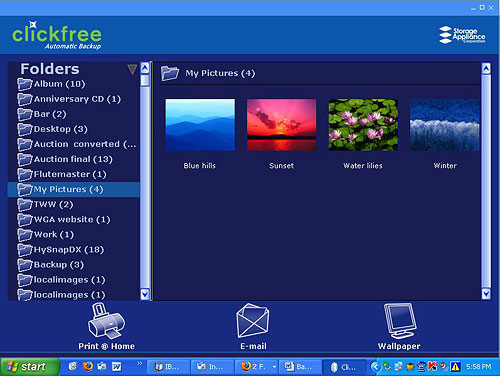Screen dimensions: 500x376
Task: Click the Auction final (13) label
Action: pyautogui.click(x=73, y=159)
